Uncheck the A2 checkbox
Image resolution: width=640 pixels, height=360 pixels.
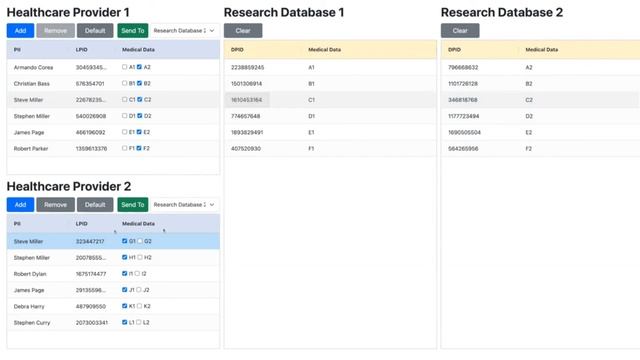(139, 67)
